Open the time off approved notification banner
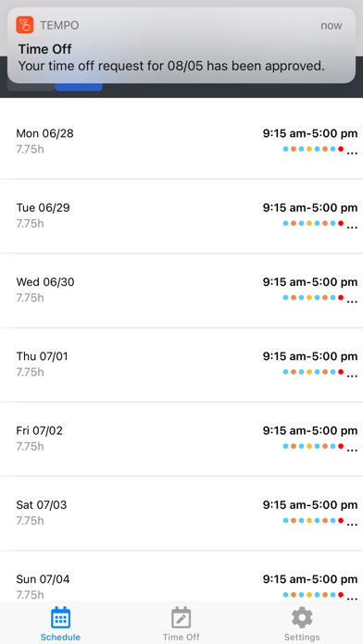363x644 pixels. pyautogui.click(x=181, y=45)
